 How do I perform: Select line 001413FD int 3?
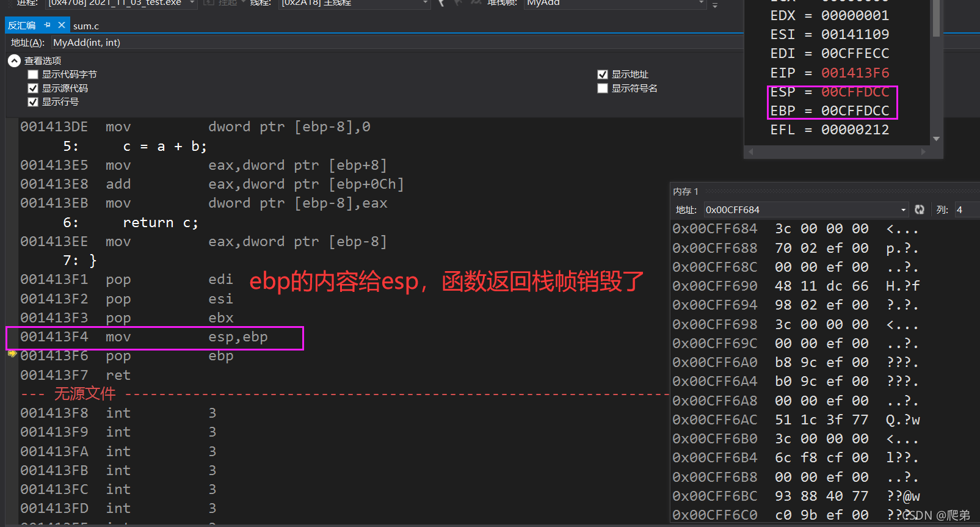(118, 509)
